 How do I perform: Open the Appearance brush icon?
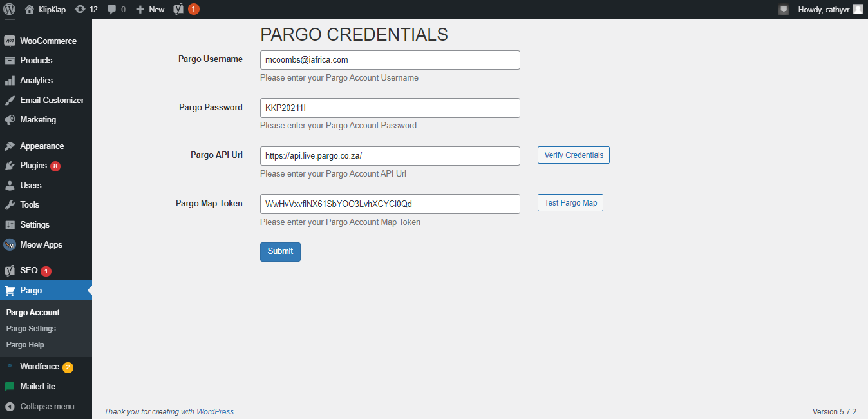10,146
